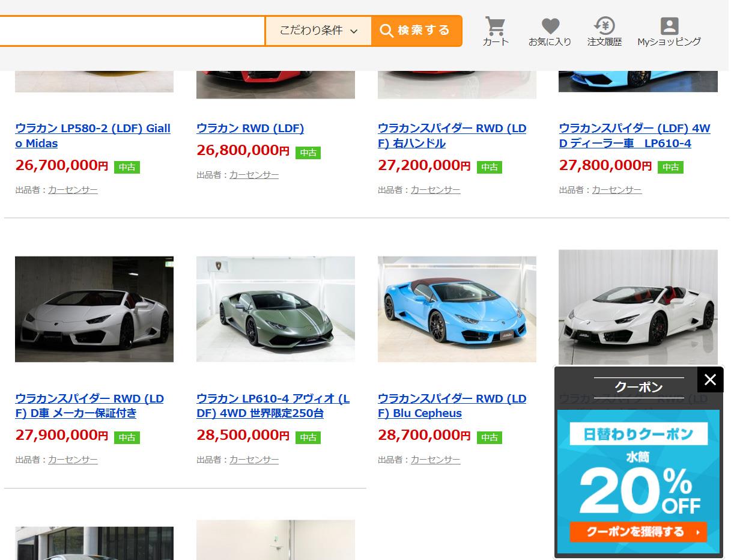The height and width of the screenshot is (560, 731).
Task: Open ウラカンスパイダー (LDF) 4WD ディーラー車 LP610-4 link
Action: [x=635, y=136]
